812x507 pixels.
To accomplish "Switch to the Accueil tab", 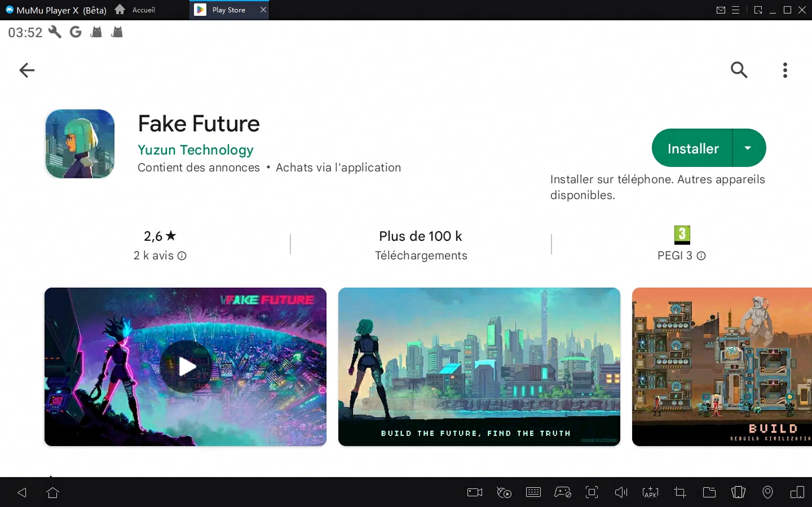I will click(135, 10).
